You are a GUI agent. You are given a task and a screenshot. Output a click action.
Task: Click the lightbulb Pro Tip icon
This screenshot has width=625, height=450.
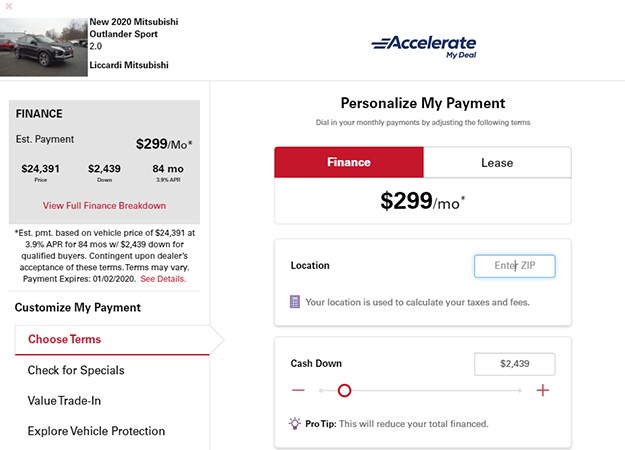[x=295, y=423]
